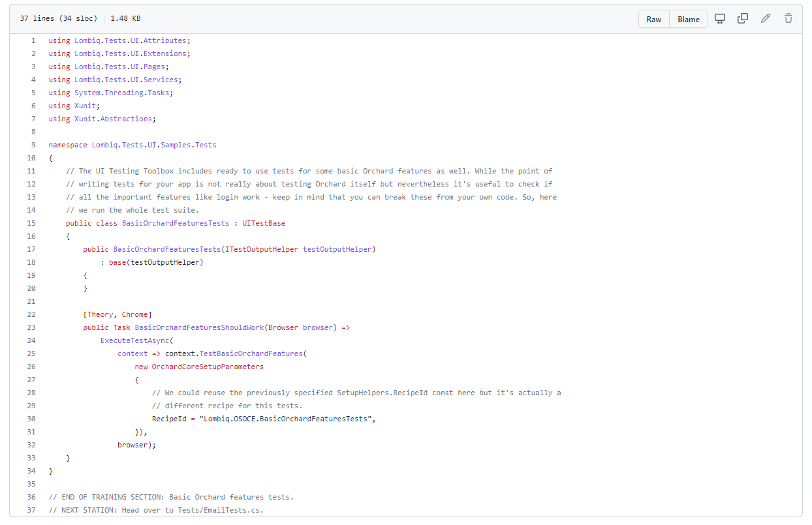Click 'Attributes' in the first using line

pyautogui.click(x=165, y=40)
